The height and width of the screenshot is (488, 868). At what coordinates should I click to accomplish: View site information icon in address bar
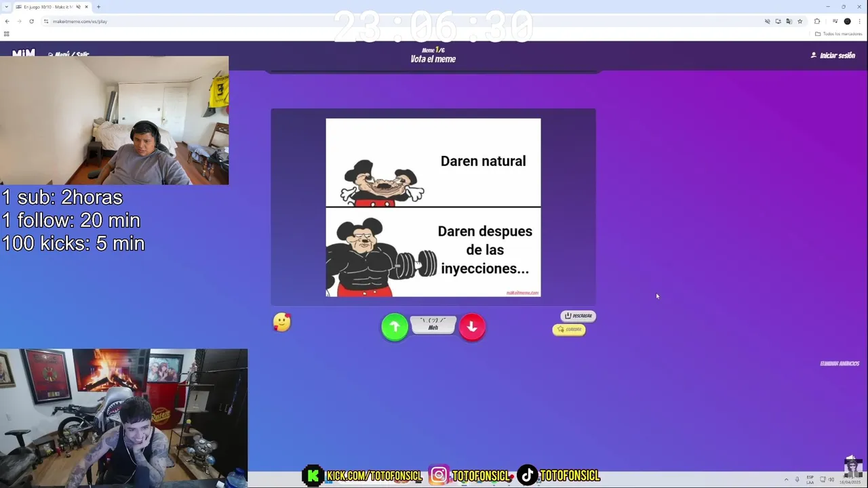coord(46,21)
